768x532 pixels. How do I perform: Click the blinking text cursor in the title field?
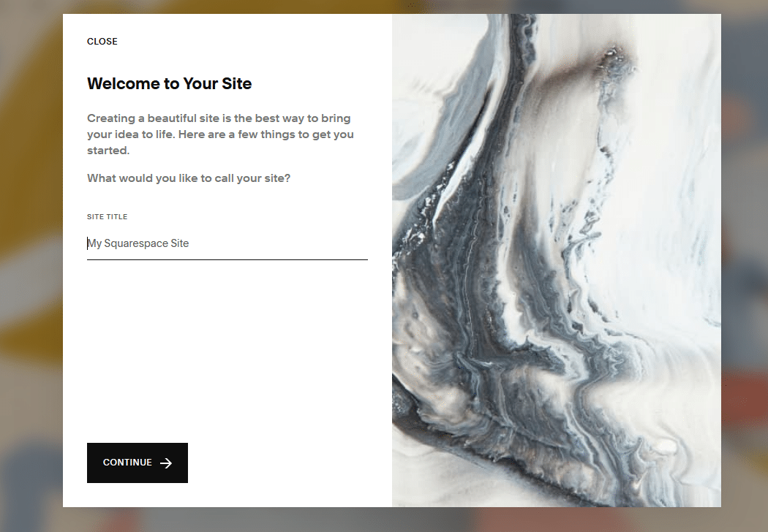88,243
